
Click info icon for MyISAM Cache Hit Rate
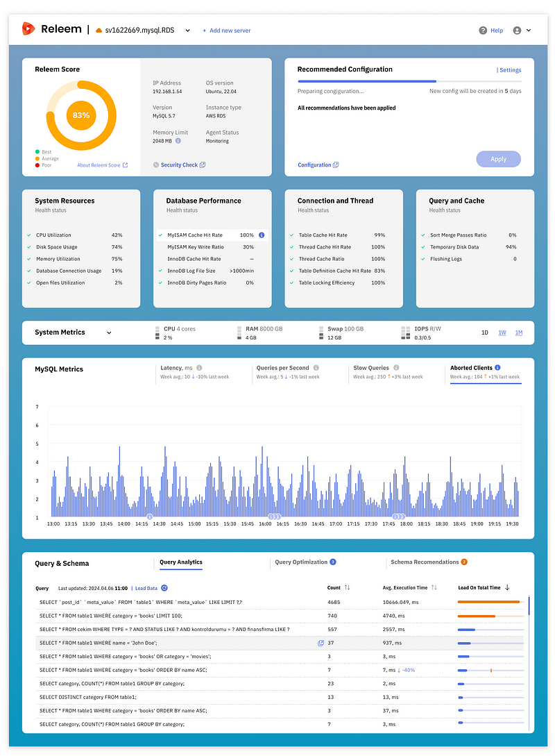coord(262,235)
